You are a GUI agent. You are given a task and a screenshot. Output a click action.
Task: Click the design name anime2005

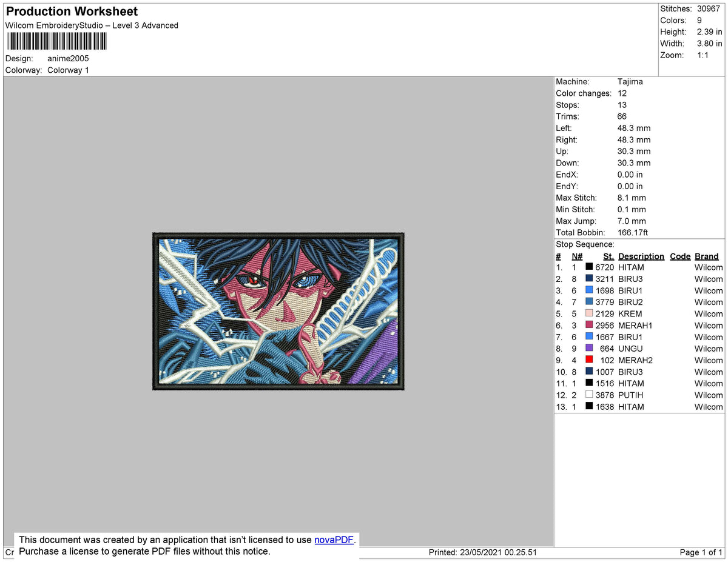pos(69,58)
